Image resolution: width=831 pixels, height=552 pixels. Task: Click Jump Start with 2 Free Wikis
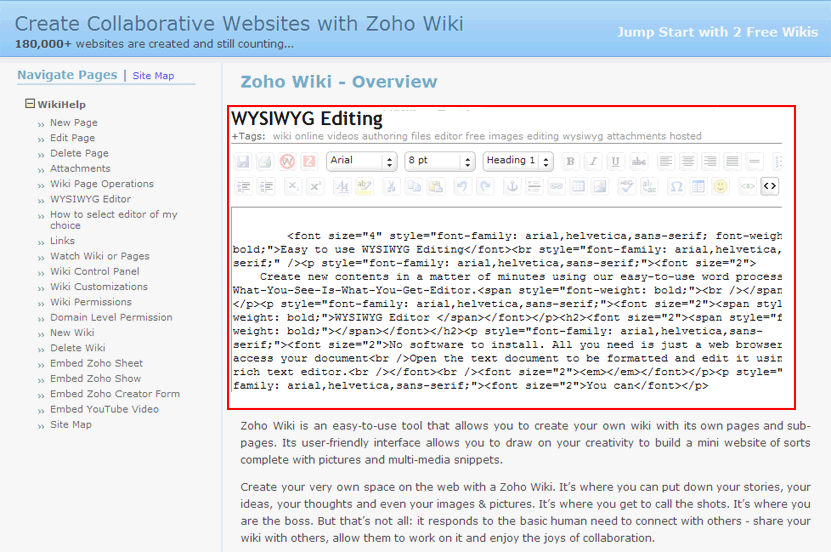[x=718, y=32]
